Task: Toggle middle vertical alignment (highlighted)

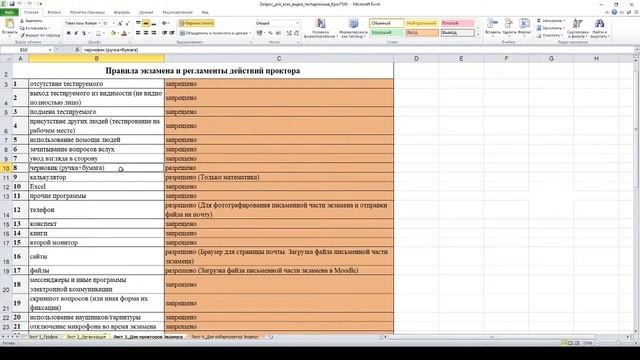Action: pyautogui.click(x=146, y=23)
